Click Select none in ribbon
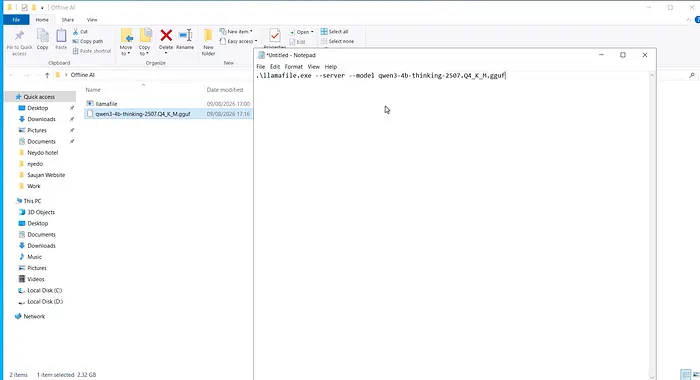 point(337,41)
